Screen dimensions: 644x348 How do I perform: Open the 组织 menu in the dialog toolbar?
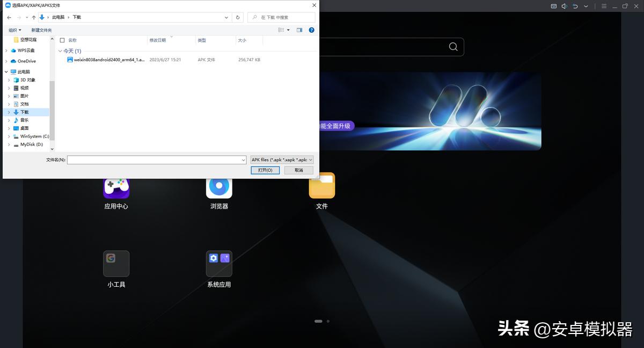[x=14, y=30]
